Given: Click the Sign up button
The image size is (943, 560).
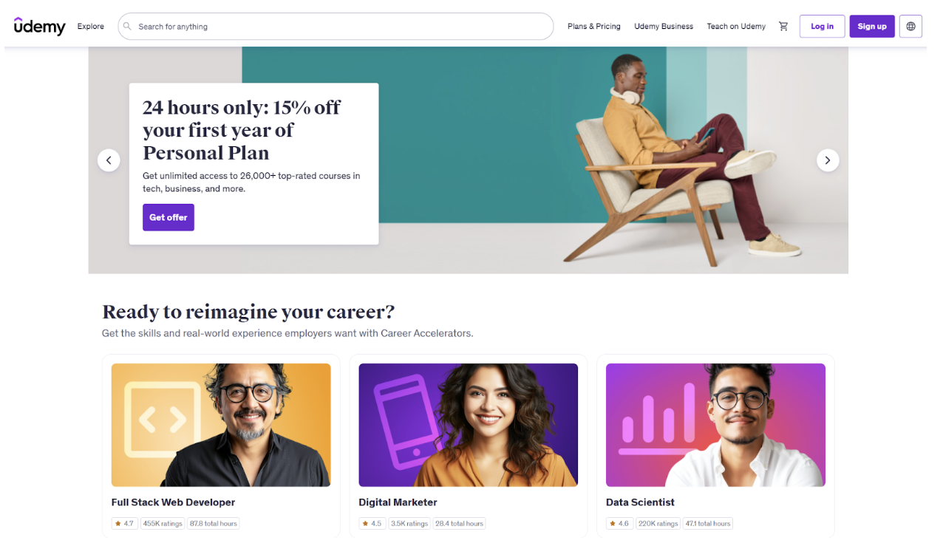Looking at the screenshot, I should coord(872,27).
